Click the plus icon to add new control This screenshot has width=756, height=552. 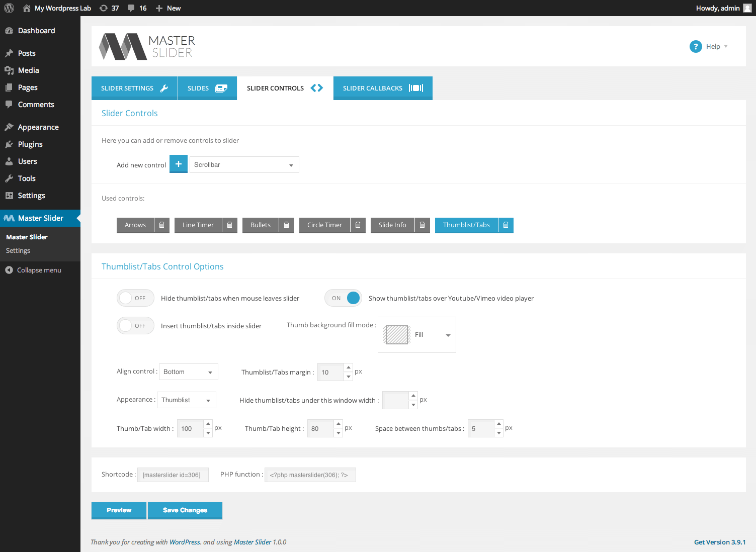[179, 164]
